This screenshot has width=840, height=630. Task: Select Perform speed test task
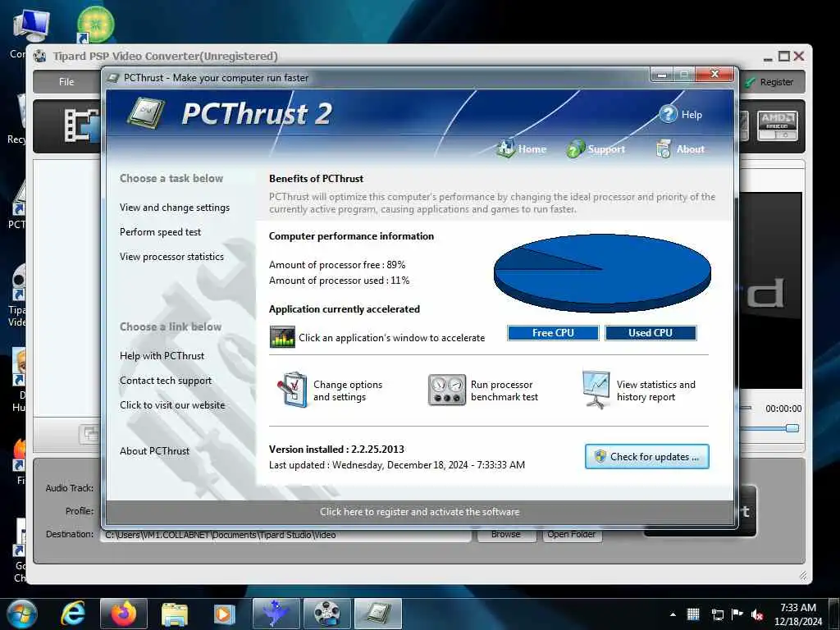click(160, 232)
